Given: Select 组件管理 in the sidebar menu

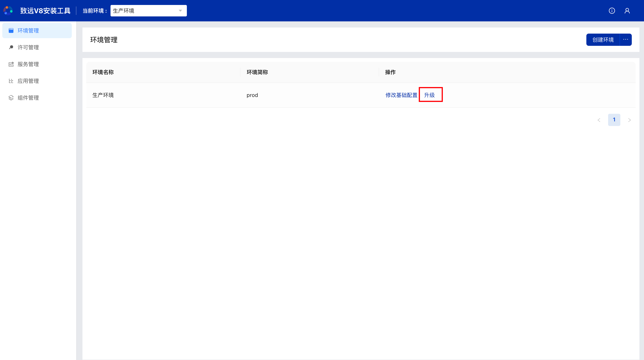Looking at the screenshot, I should pyautogui.click(x=37, y=98).
